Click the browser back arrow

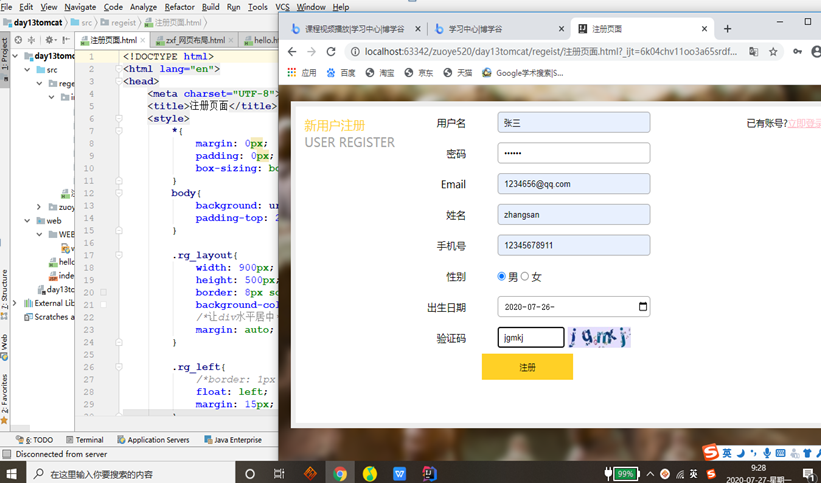click(x=292, y=52)
